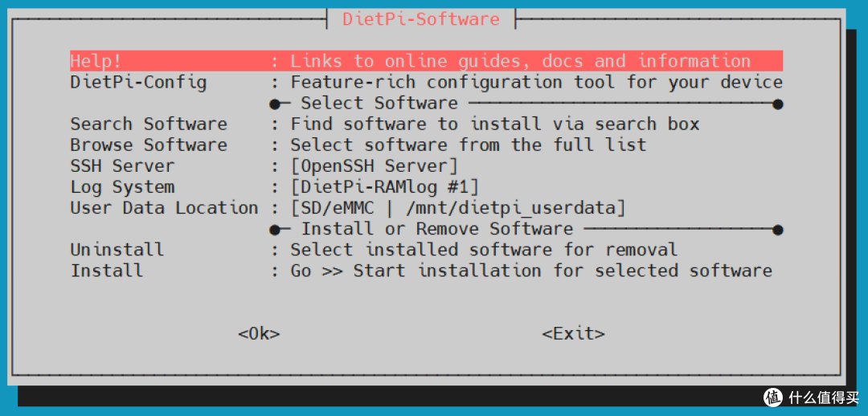Select the highlighted Help! menu entry
Screen dimensions: 868x416
(x=96, y=61)
